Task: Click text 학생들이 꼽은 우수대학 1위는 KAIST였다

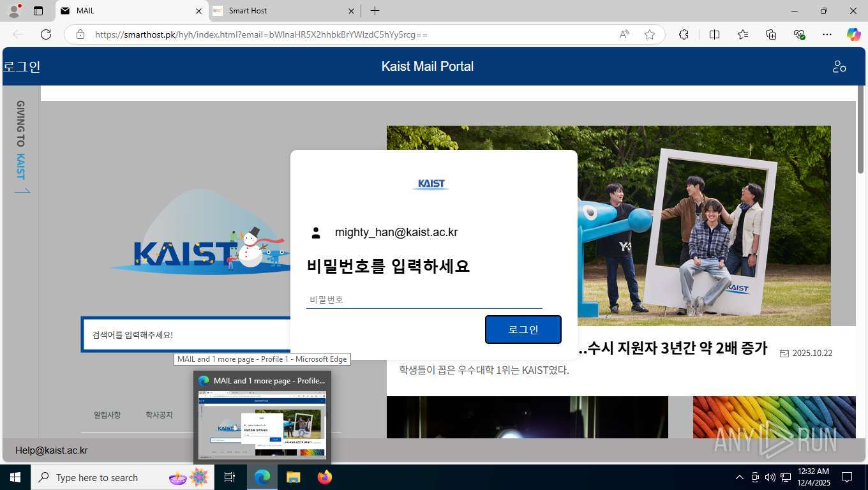Action: (484, 370)
